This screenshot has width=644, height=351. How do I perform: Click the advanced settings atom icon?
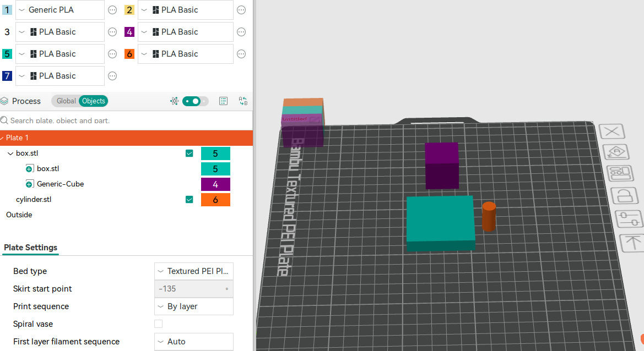click(x=174, y=101)
